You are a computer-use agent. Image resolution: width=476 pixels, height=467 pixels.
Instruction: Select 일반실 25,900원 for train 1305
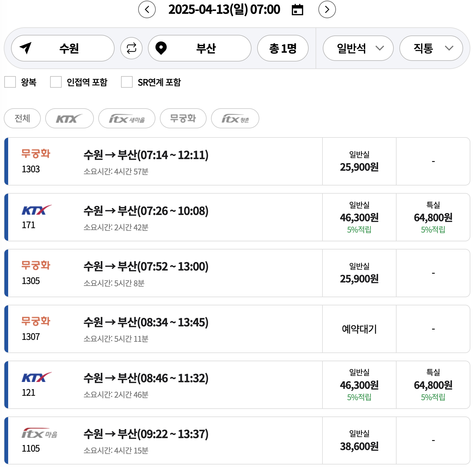click(359, 273)
